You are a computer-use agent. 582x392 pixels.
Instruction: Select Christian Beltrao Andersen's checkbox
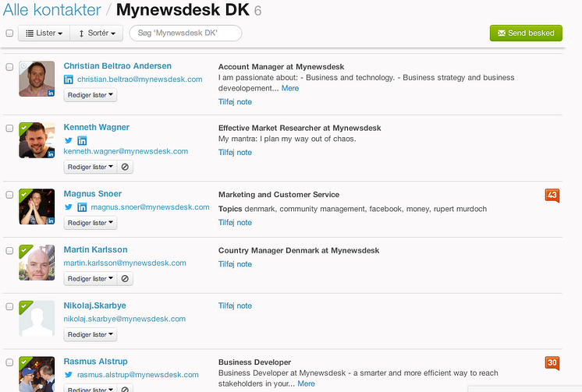(9, 67)
